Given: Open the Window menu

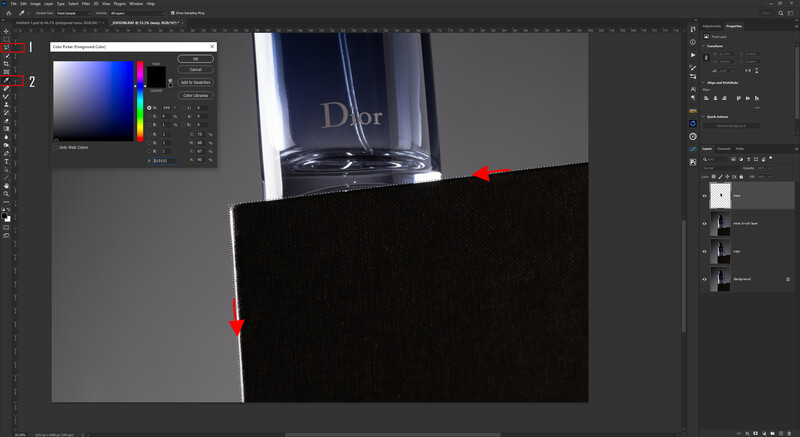Looking at the screenshot, I should tap(136, 4).
